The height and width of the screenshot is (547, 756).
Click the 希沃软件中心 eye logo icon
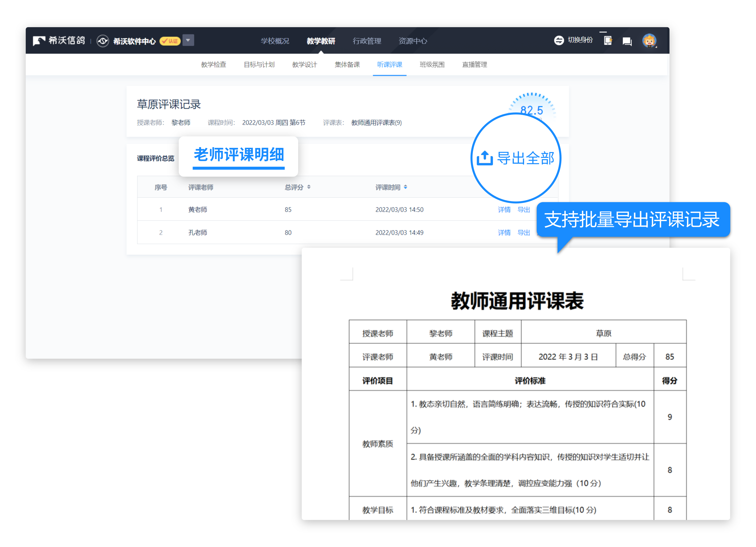103,41
